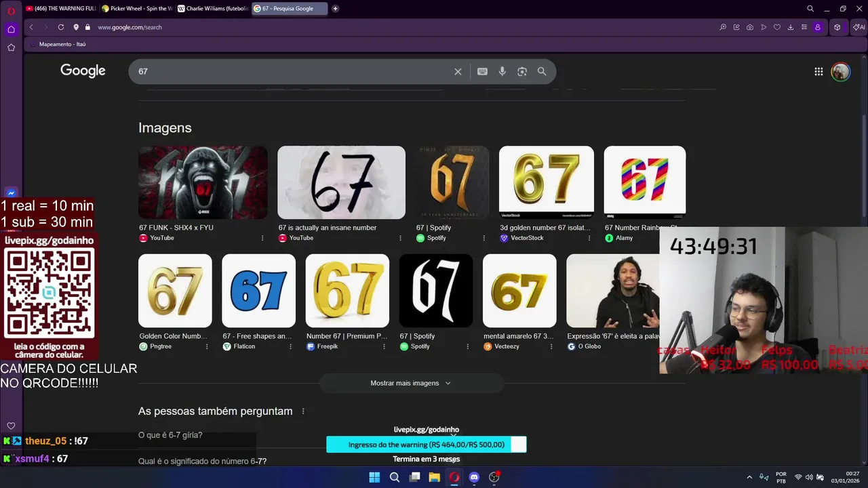Open the Google account avatar
The height and width of the screenshot is (488, 868).
[x=840, y=71]
